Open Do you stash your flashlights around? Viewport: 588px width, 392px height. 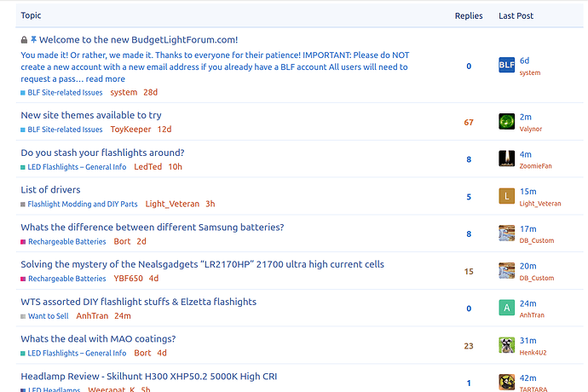[102, 153]
